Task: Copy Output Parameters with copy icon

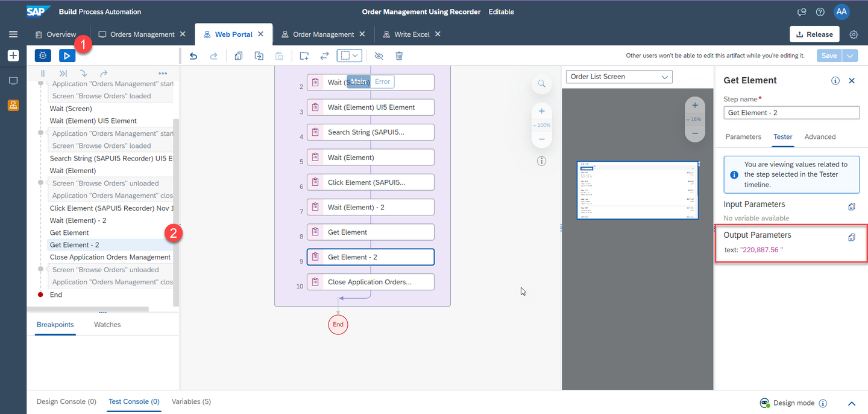Action: (x=852, y=237)
